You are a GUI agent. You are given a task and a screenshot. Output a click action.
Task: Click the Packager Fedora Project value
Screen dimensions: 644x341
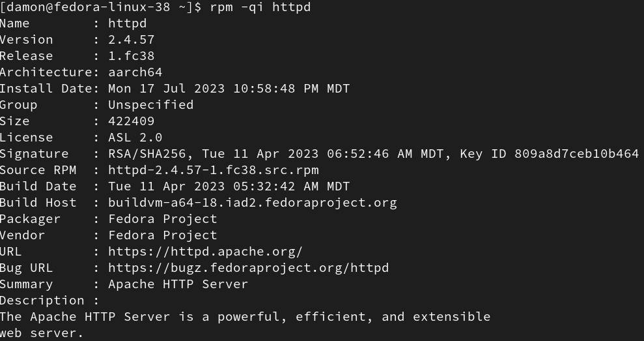[x=163, y=219]
